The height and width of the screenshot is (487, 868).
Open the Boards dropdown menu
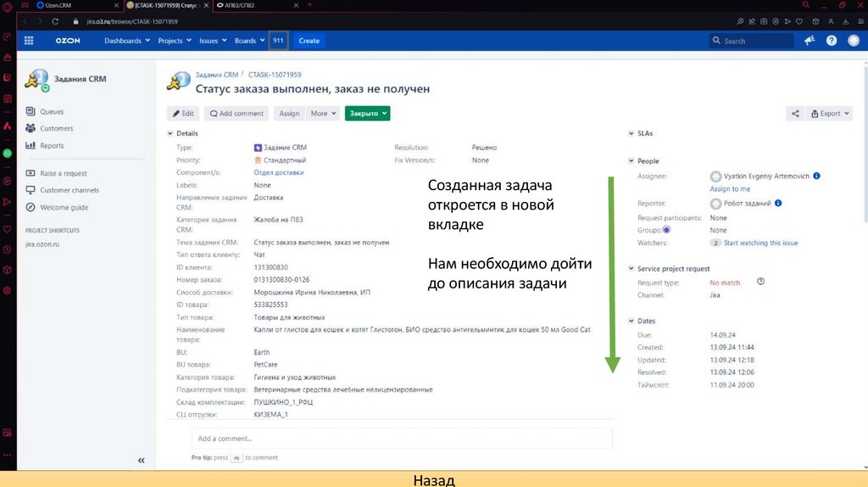click(249, 41)
